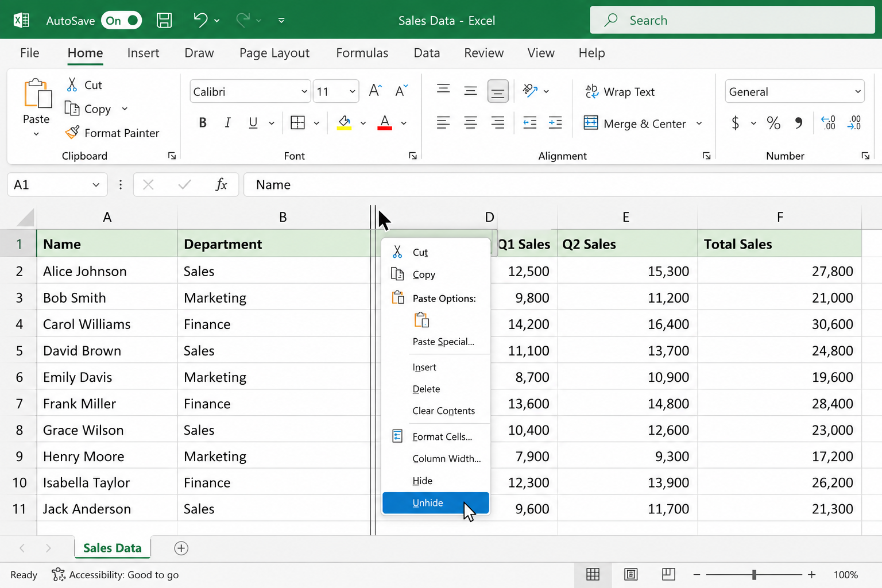
Task: Click the Undo arrow icon
Action: (200, 20)
